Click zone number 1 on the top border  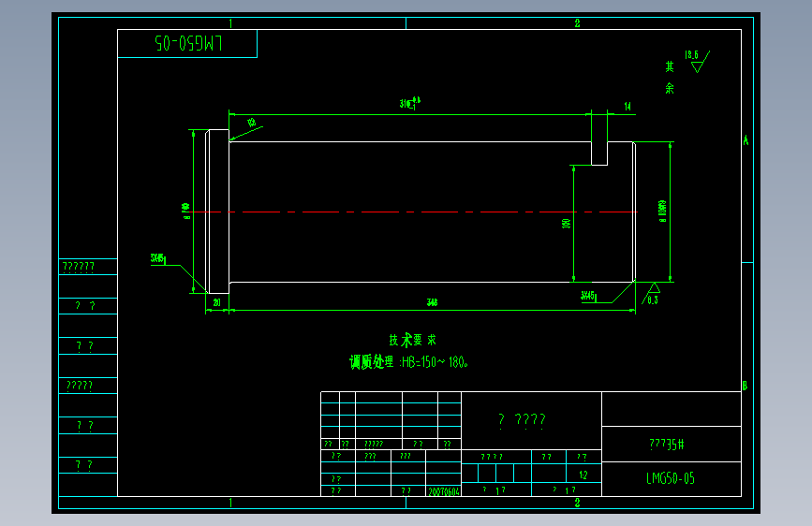tap(230, 23)
